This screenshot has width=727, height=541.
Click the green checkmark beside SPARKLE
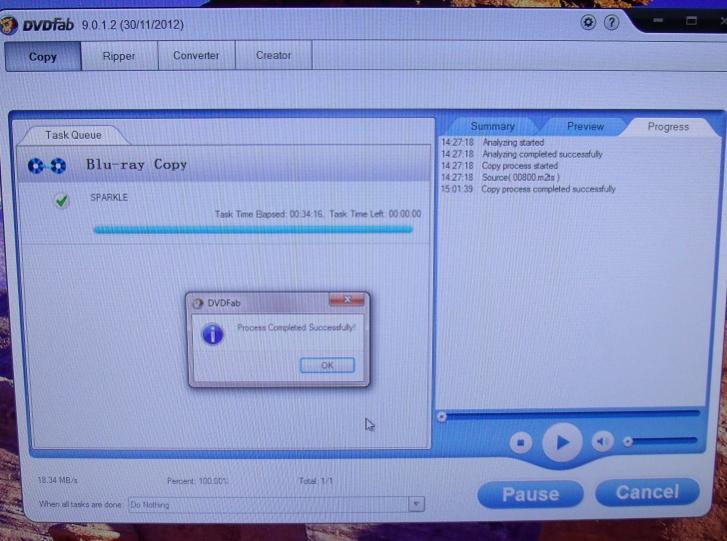coord(62,201)
